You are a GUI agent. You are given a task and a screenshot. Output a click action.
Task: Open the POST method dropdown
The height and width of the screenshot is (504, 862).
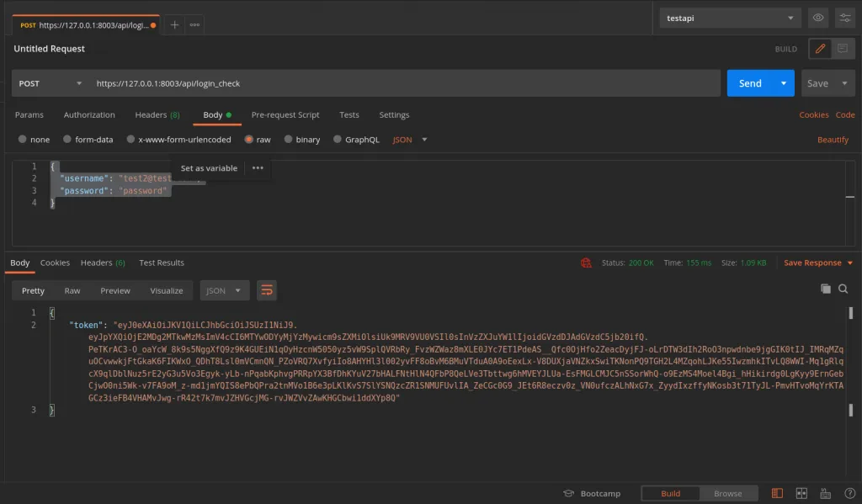[x=51, y=83]
